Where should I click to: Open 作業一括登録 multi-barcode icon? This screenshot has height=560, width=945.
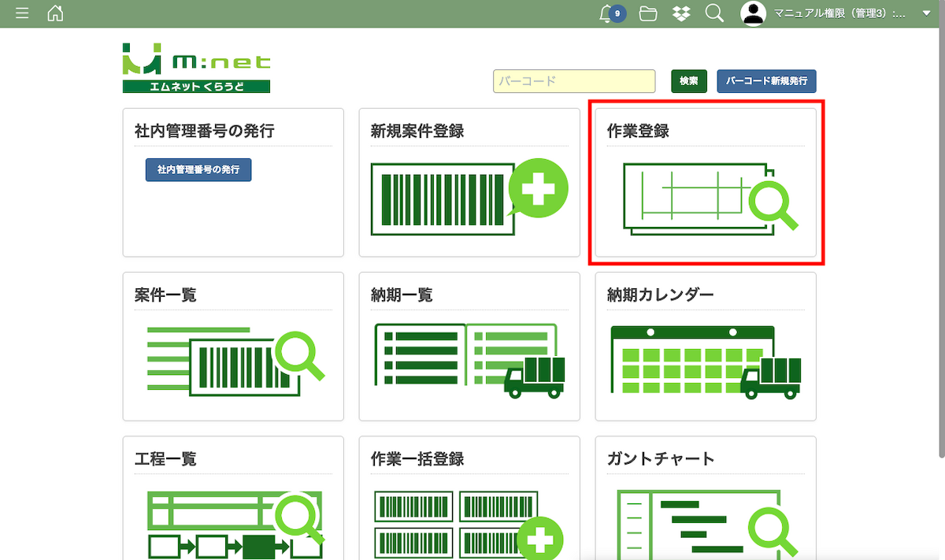point(469,524)
